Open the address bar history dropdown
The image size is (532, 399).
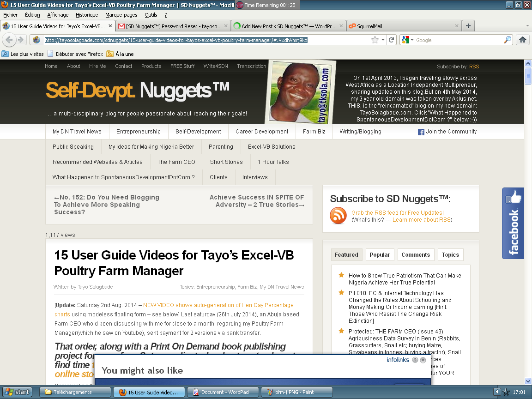click(383, 40)
